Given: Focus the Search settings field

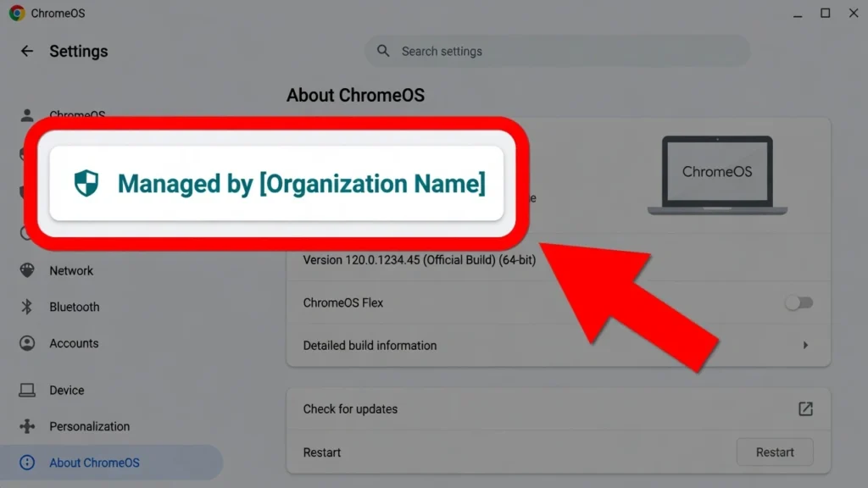Looking at the screenshot, I should (558, 51).
